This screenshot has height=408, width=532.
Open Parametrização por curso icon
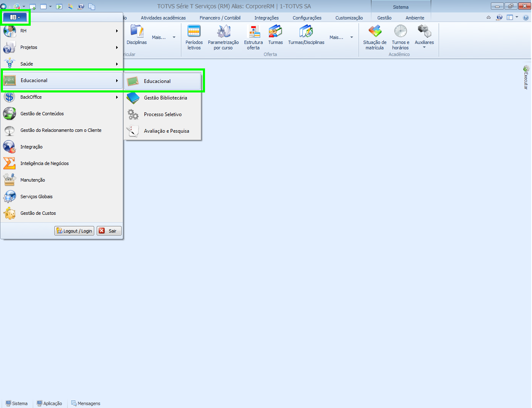coord(223,37)
